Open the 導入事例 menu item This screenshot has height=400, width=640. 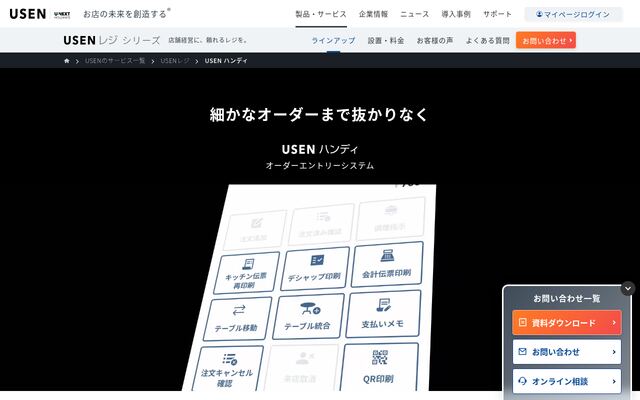456,14
